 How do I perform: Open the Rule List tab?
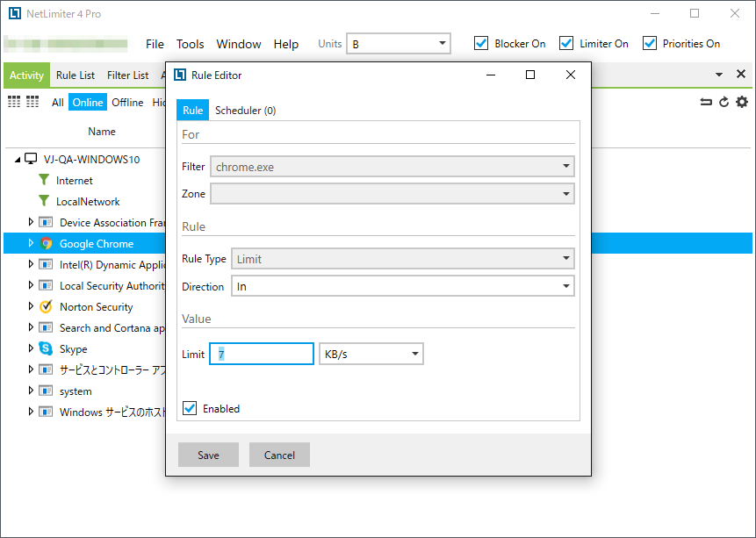[x=75, y=75]
